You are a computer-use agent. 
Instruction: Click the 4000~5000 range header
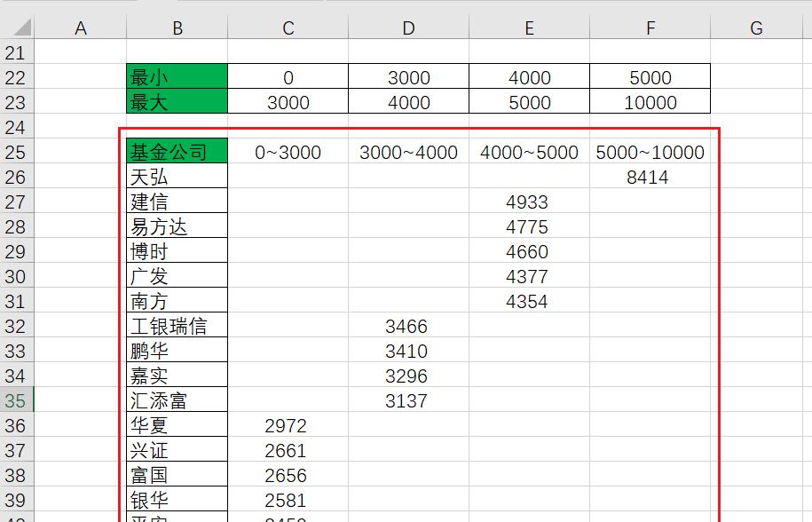click(529, 151)
